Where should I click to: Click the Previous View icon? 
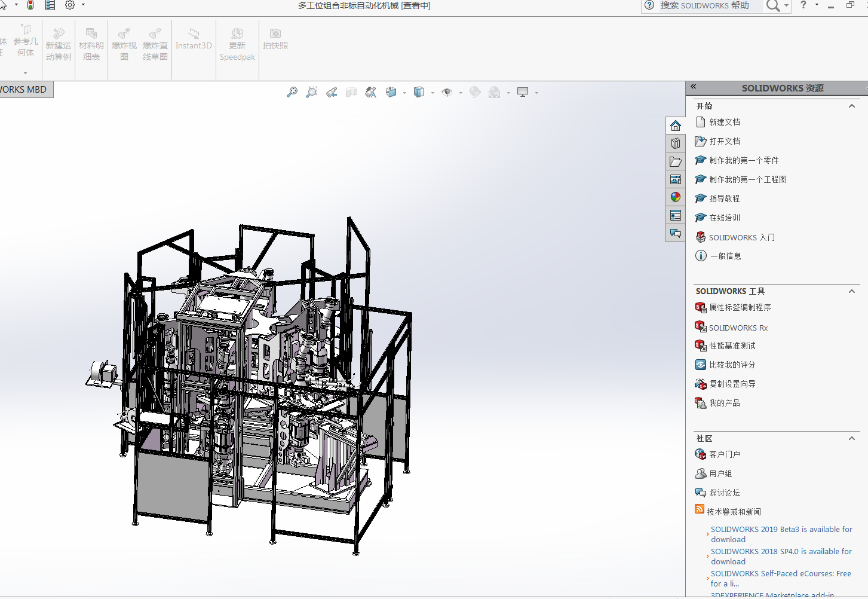[x=332, y=92]
